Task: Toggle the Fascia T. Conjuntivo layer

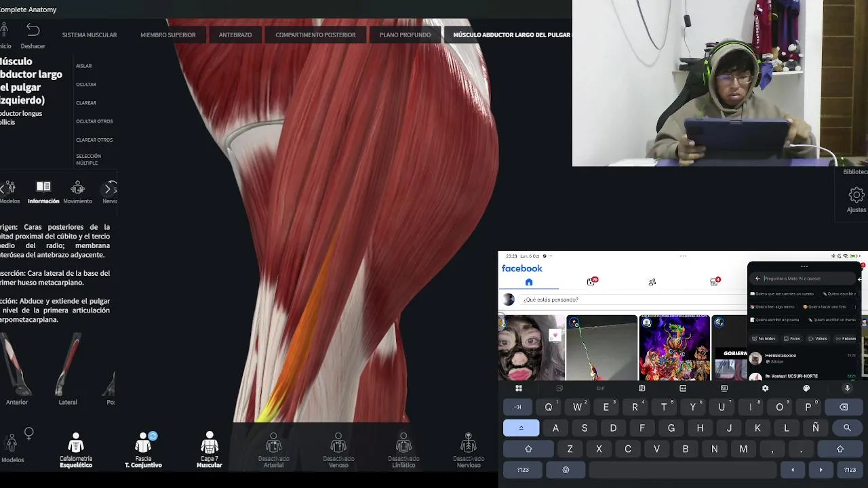Action: coord(143,451)
